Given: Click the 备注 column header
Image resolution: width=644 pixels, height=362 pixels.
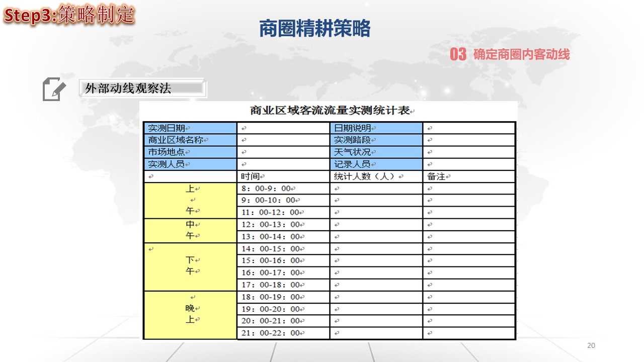Looking at the screenshot, I should (468, 176).
